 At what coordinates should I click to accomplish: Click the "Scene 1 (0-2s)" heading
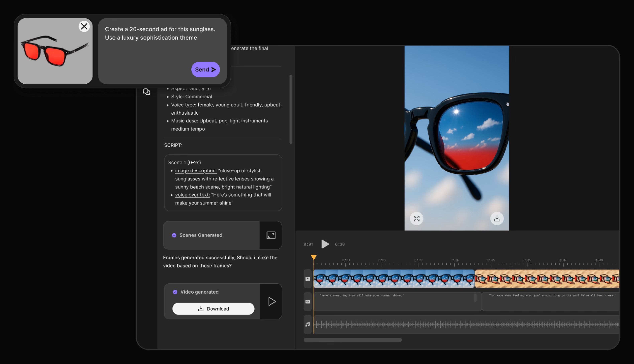click(x=184, y=162)
